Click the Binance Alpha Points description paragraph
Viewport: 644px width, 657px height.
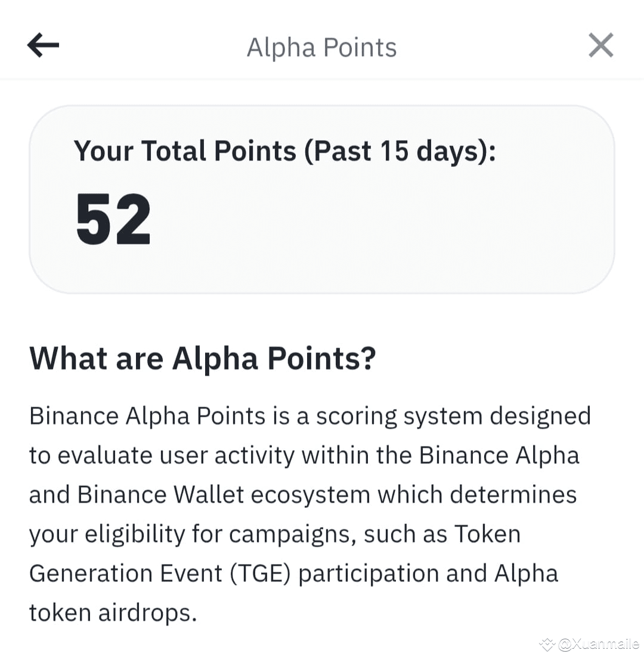(x=310, y=514)
